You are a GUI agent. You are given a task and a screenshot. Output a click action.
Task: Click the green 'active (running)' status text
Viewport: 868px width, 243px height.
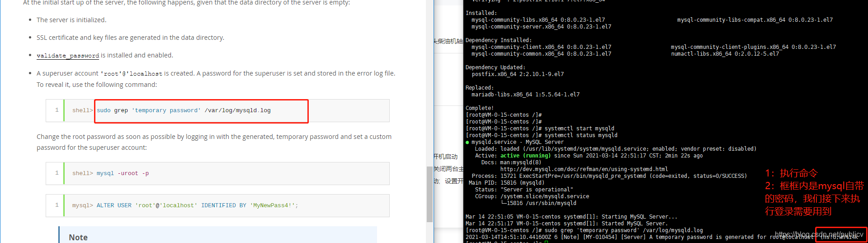[x=525, y=156]
